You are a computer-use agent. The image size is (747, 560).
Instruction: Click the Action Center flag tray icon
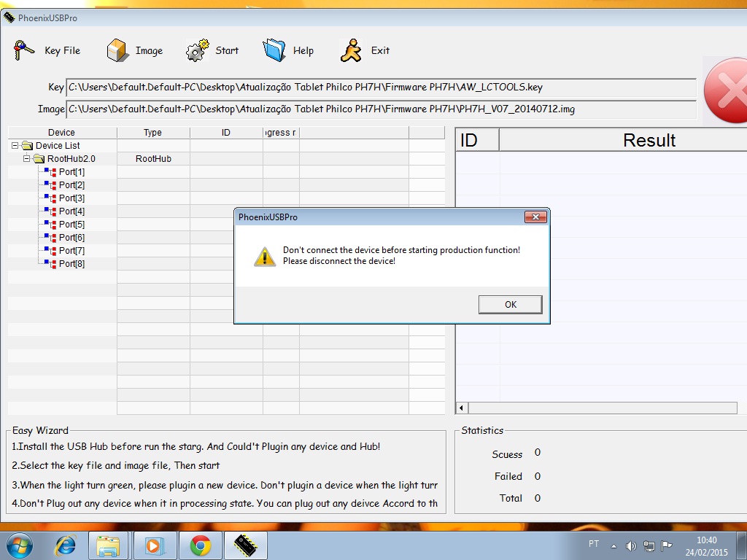(x=667, y=545)
